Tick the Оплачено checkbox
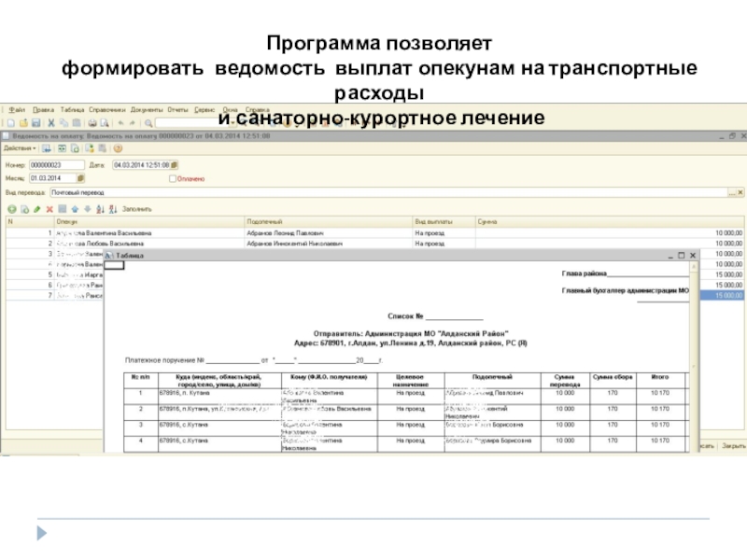 (x=173, y=178)
